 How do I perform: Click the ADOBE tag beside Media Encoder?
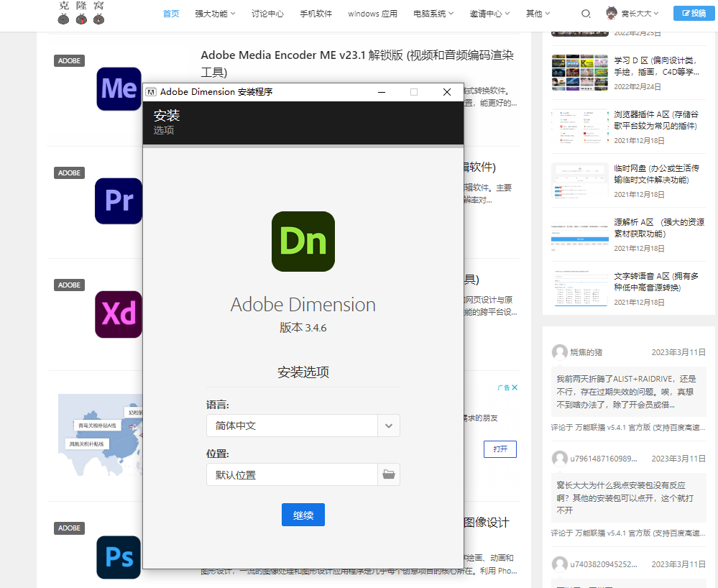tap(69, 61)
